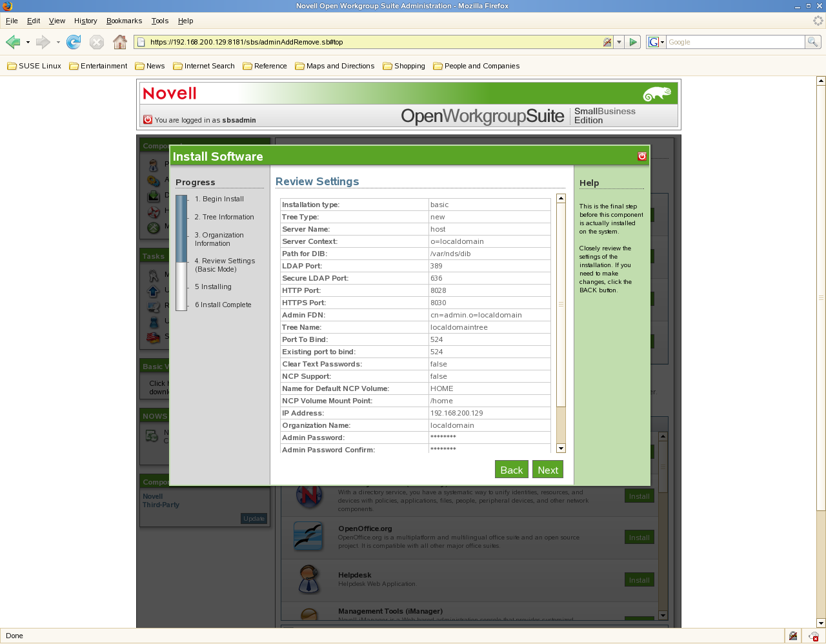Image resolution: width=826 pixels, height=644 pixels.
Task: Open the Tools menu
Action: (160, 21)
